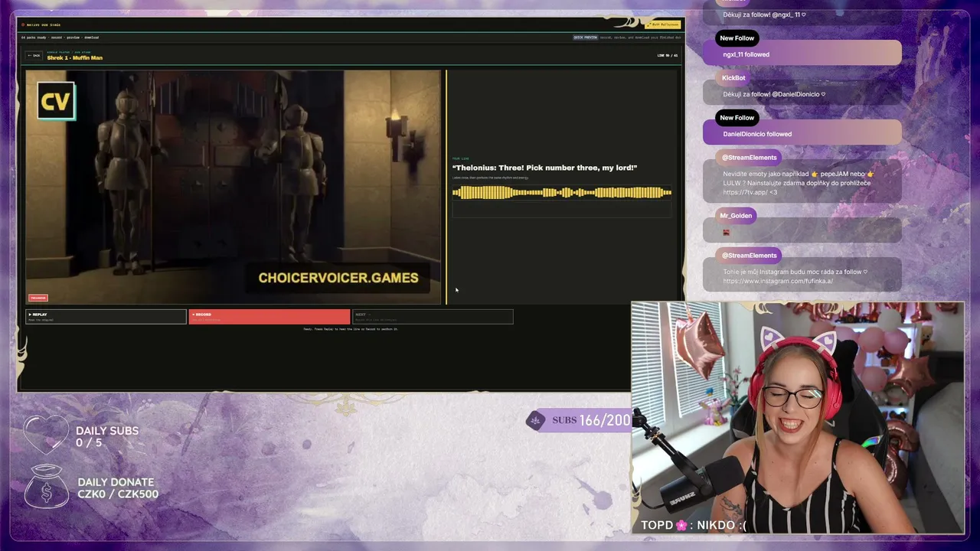Open the Instagram link in chat
The height and width of the screenshot is (551, 980).
[x=778, y=281]
